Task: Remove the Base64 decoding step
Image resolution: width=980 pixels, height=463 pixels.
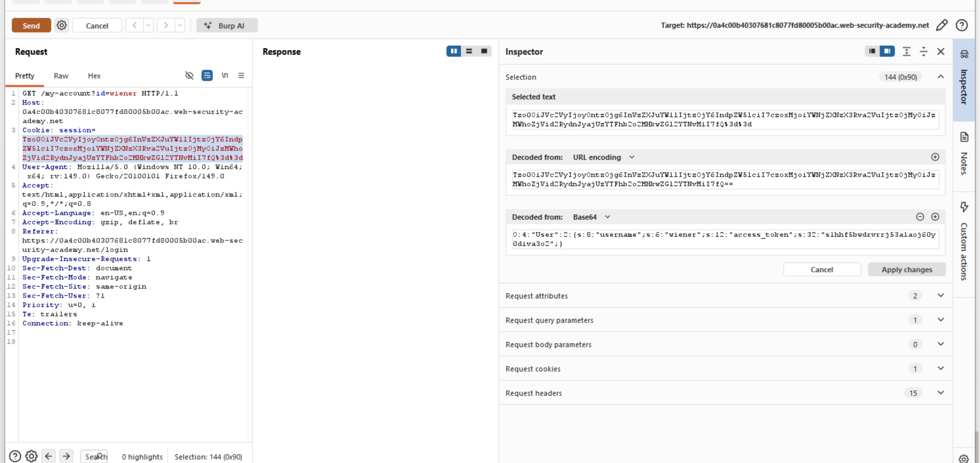Action: pyautogui.click(x=920, y=217)
